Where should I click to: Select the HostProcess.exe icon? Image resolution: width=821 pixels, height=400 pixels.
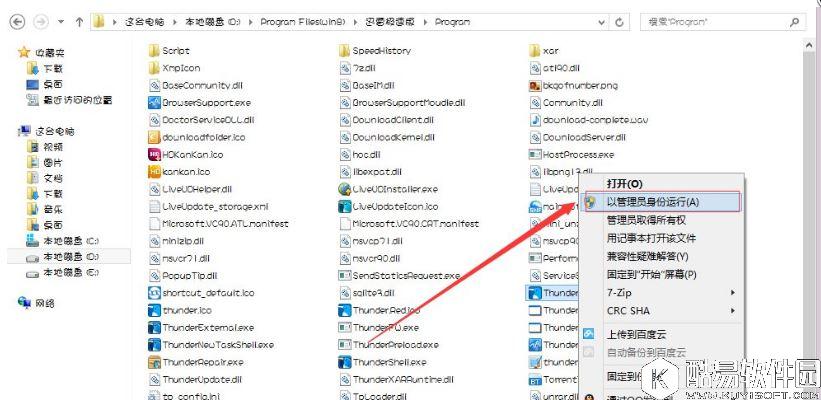point(535,154)
